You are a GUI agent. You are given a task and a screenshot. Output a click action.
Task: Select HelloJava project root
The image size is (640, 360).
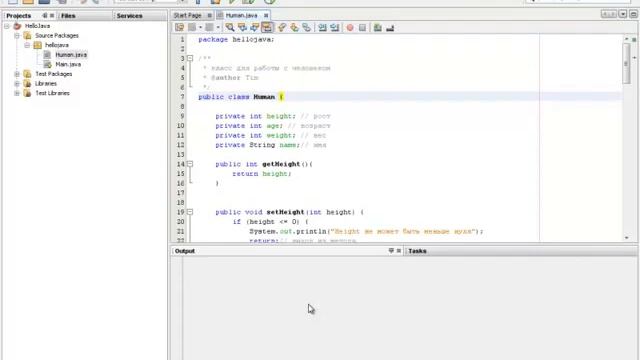37,26
